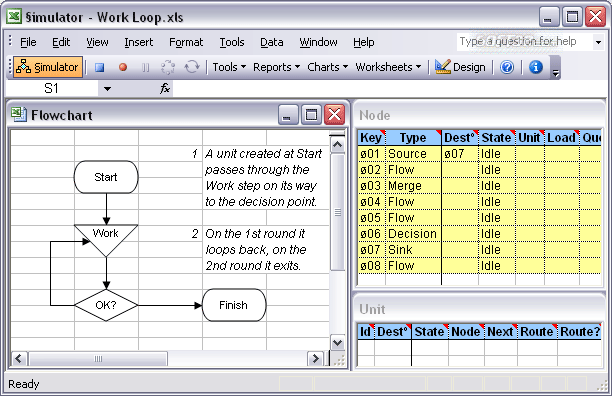Image resolution: width=612 pixels, height=396 pixels.
Task: Select the Start flowchart shape
Action: tap(106, 177)
